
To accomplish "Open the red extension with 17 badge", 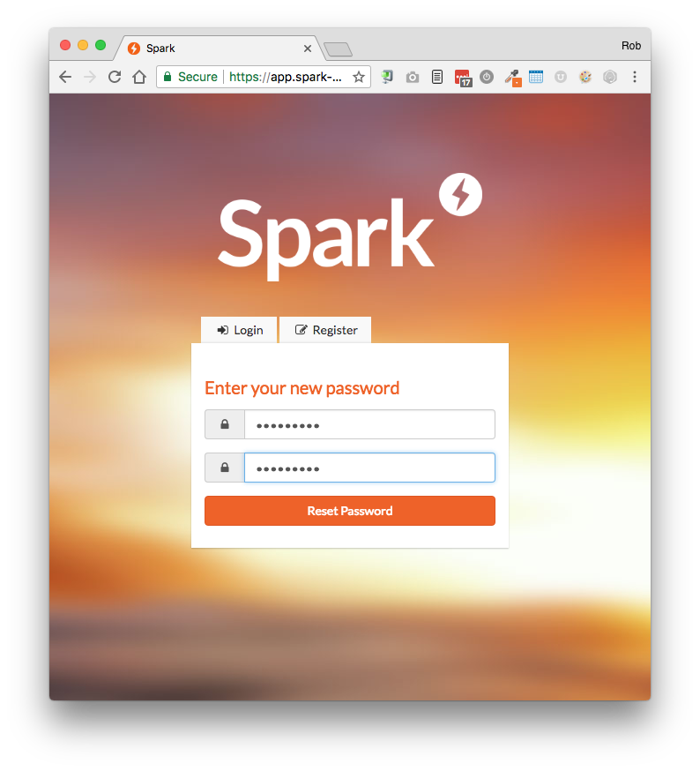I will tap(463, 78).
